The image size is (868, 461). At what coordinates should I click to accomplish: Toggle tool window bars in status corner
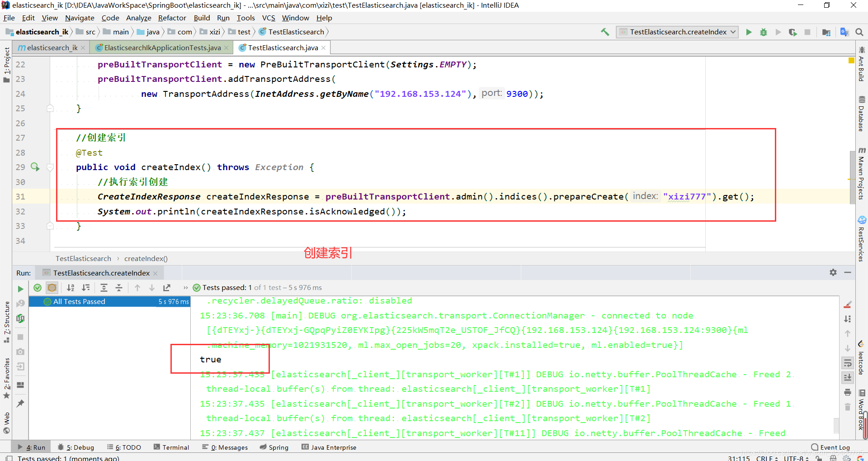[x=9, y=458]
